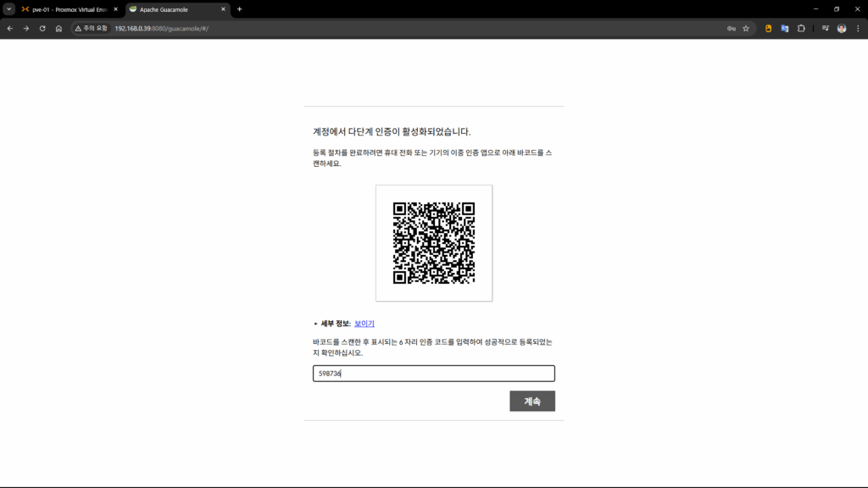Screen dimensions: 868x488
Task: Click the browser back arrow
Action: [x=10, y=28]
